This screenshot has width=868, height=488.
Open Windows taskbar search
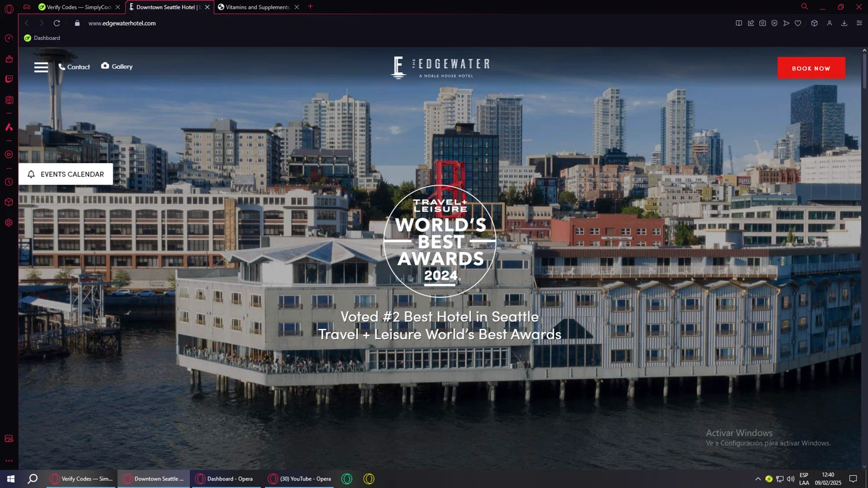pos(33,479)
